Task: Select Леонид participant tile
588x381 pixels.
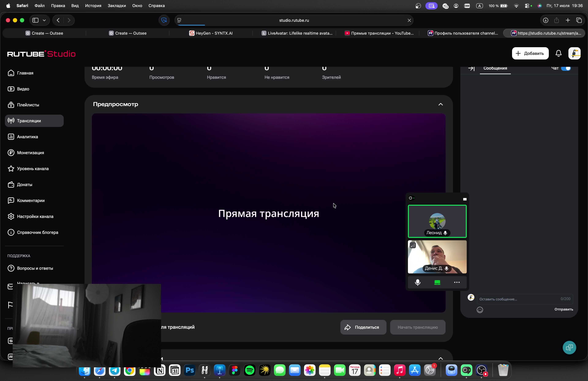Action: click(437, 221)
